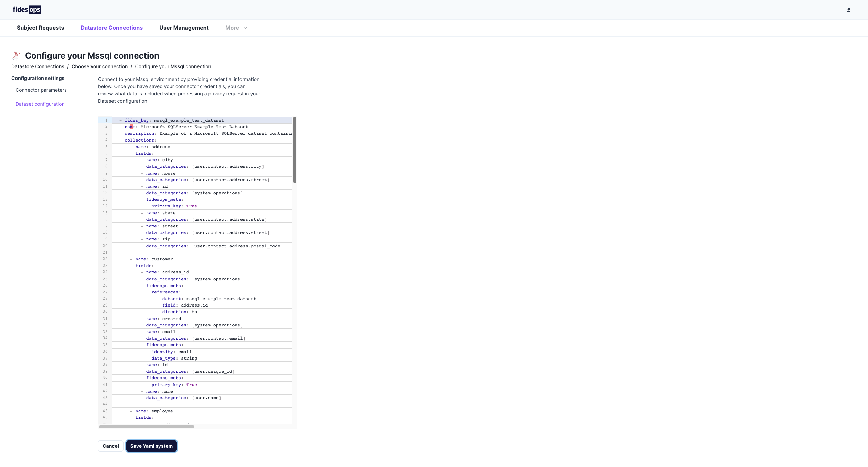Click the Mssql connector logo icon
This screenshot has width=868, height=467.
(x=17, y=55)
